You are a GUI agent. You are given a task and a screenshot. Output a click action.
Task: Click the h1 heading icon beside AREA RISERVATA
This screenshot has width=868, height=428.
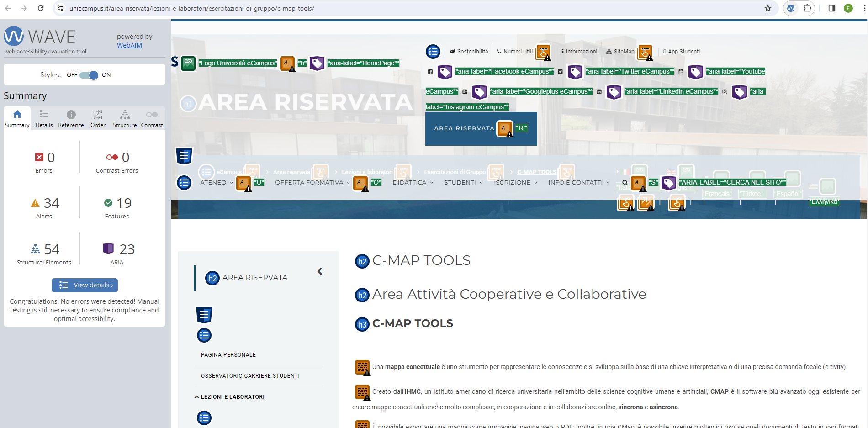tap(188, 104)
